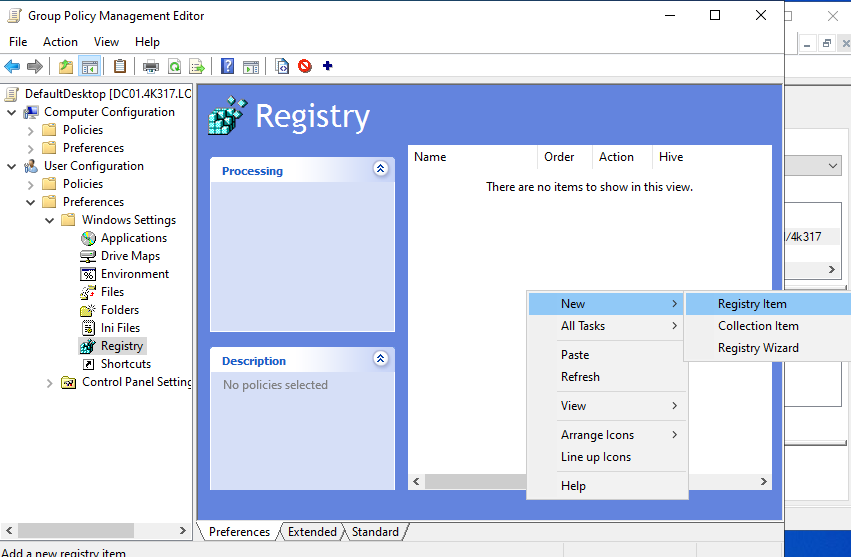Click the Hive column header
Viewport: 851px width, 557px height.
[x=671, y=157]
